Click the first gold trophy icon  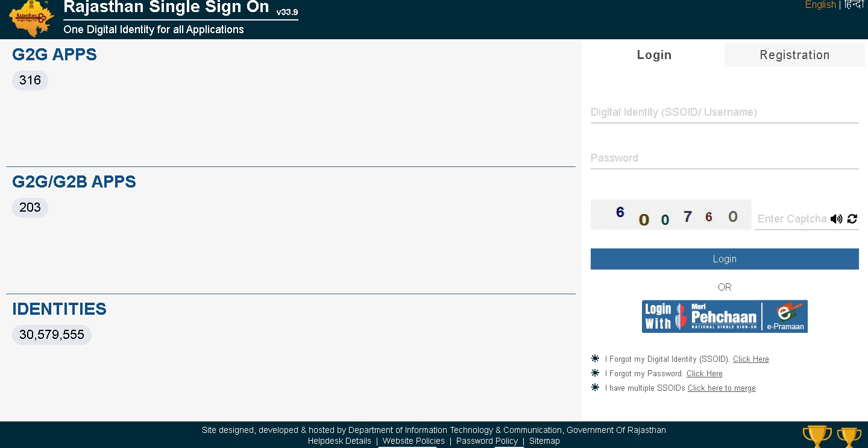pyautogui.click(x=817, y=437)
